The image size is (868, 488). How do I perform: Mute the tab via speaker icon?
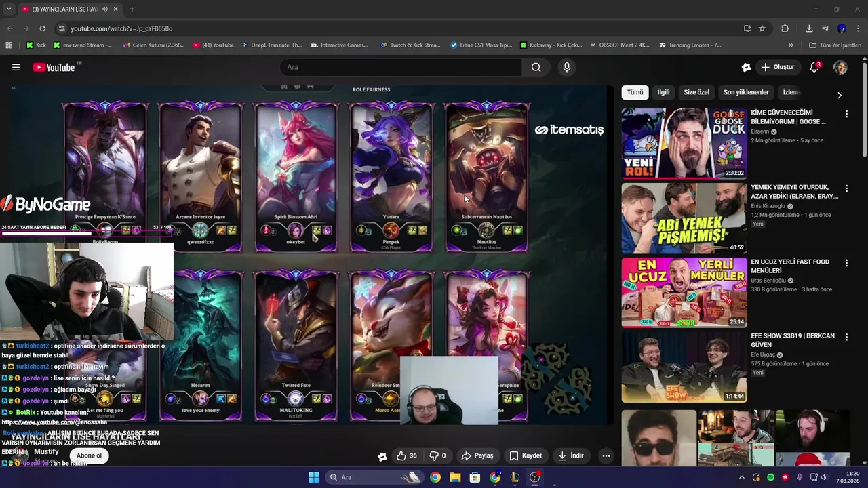[104, 9]
